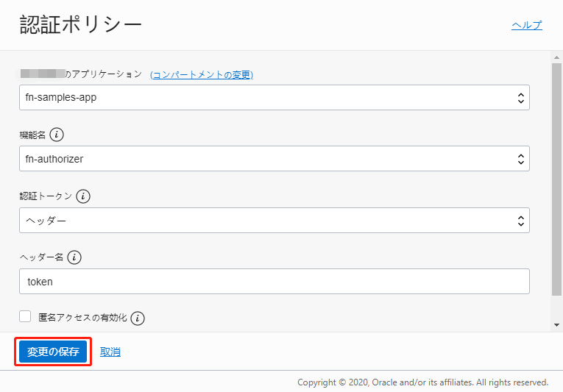Open the ヘルプ help link
Image resolution: width=563 pixels, height=392 pixels.
pyautogui.click(x=526, y=25)
